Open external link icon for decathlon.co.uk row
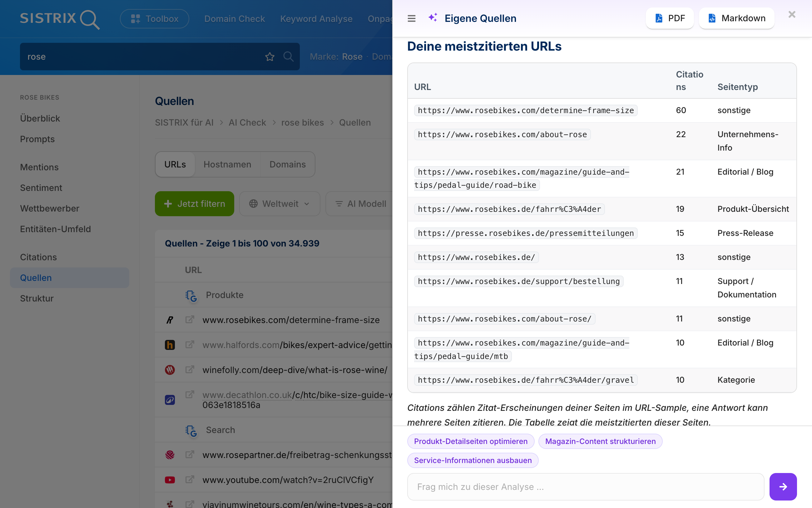The image size is (812, 508). pyautogui.click(x=190, y=394)
